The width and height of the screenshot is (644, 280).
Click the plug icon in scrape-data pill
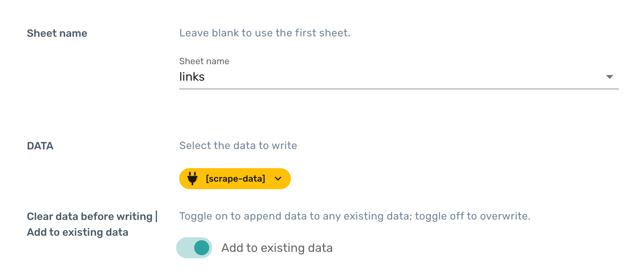pos(192,179)
